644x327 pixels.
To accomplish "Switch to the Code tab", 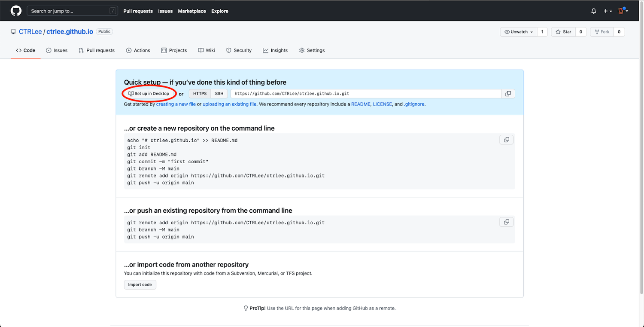I will (x=26, y=50).
